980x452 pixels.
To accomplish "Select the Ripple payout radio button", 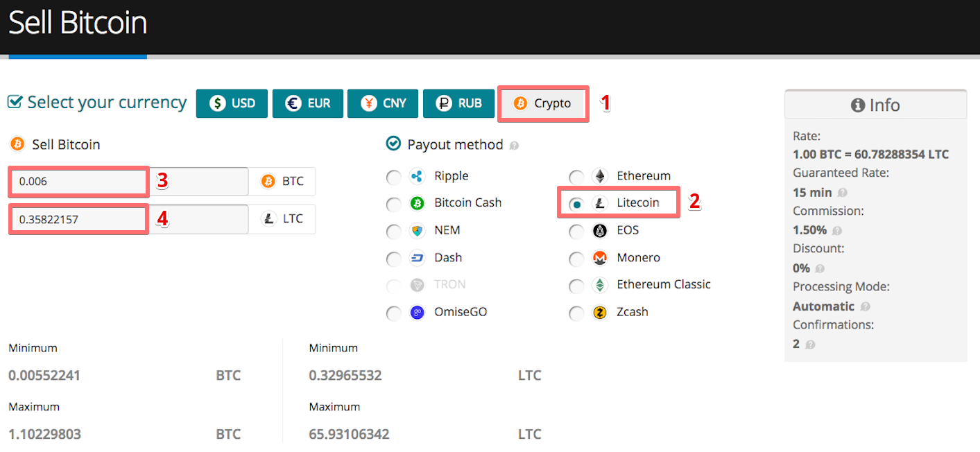I will (x=394, y=177).
